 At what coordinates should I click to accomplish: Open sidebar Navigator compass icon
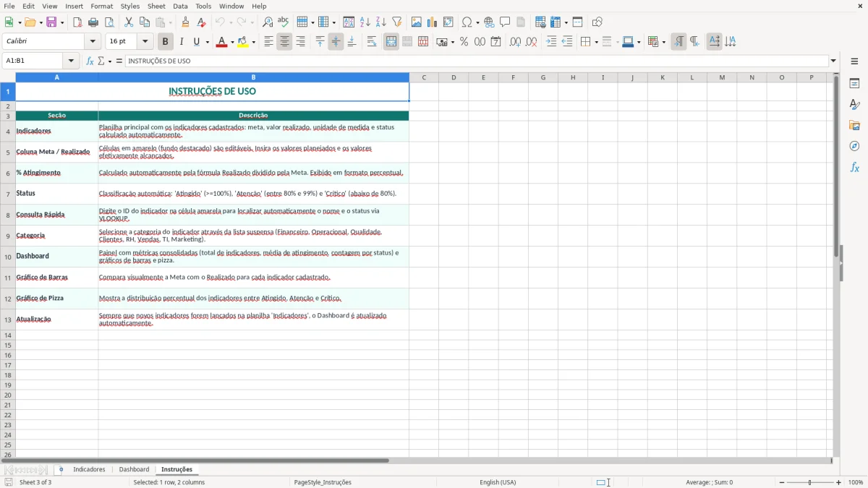(855, 146)
